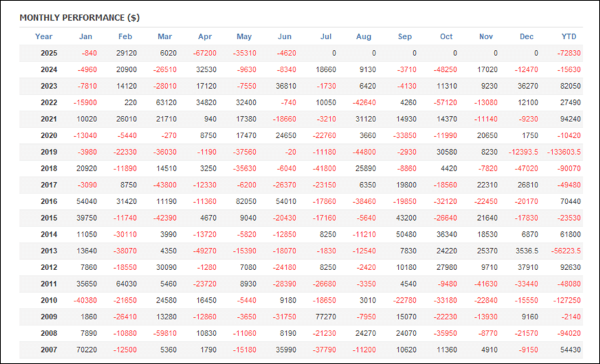Click the May column header
Screen dimensions: 600x364
tap(244, 37)
